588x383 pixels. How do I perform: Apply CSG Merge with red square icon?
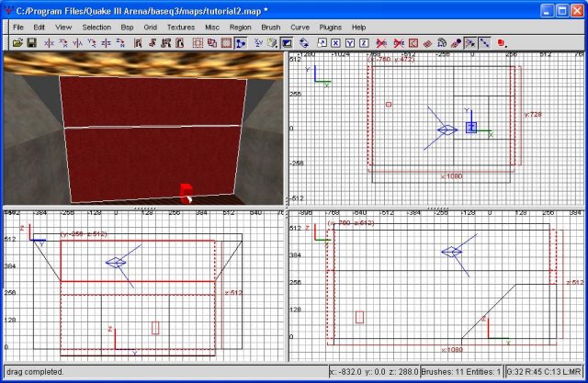click(226, 43)
